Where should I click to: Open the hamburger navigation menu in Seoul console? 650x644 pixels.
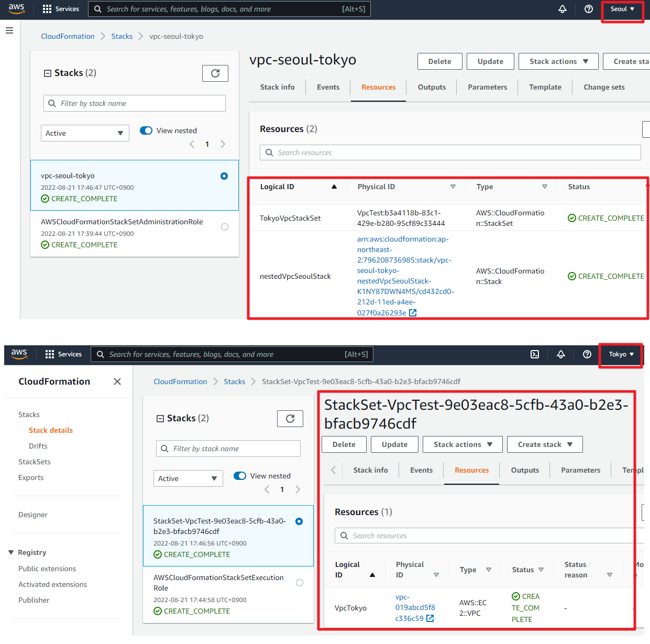pyautogui.click(x=9, y=30)
